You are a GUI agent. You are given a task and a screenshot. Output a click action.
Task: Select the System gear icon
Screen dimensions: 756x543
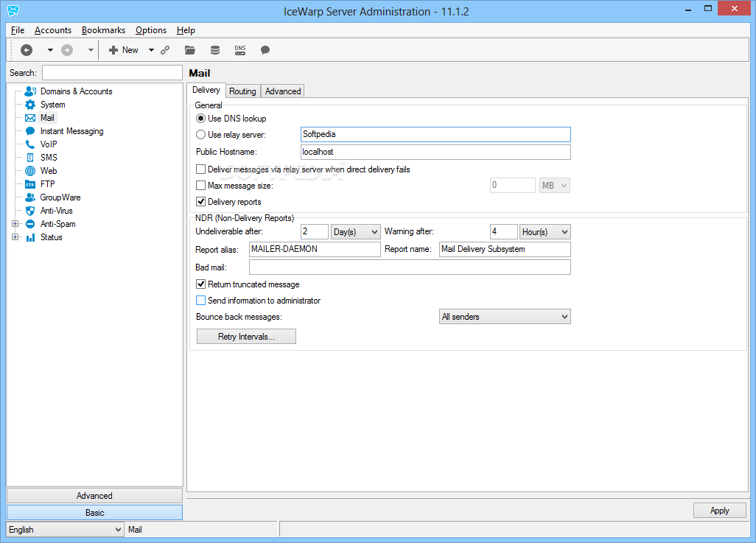pyautogui.click(x=30, y=105)
